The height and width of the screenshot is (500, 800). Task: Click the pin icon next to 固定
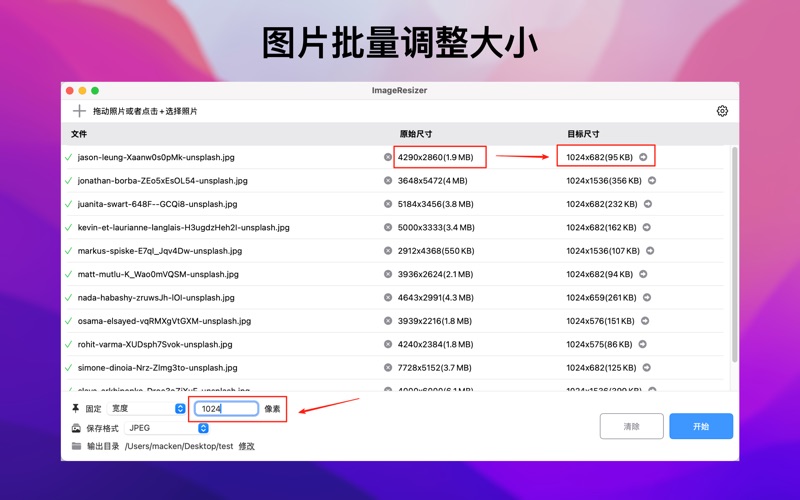(x=76, y=408)
